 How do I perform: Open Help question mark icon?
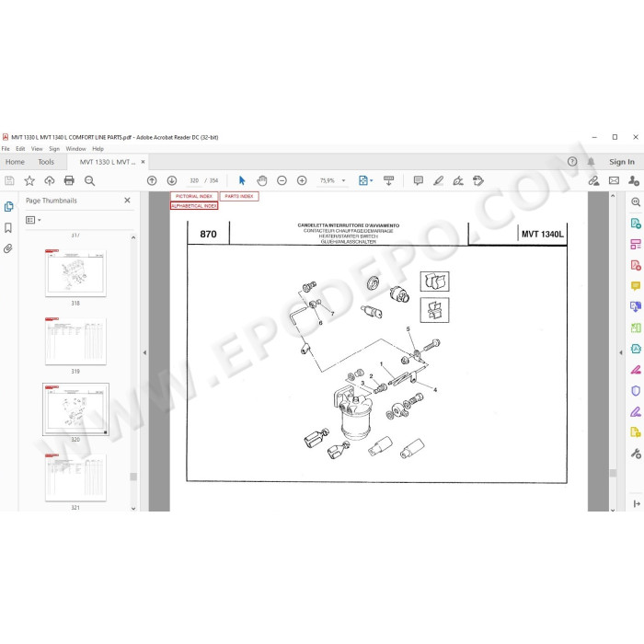pos(572,162)
